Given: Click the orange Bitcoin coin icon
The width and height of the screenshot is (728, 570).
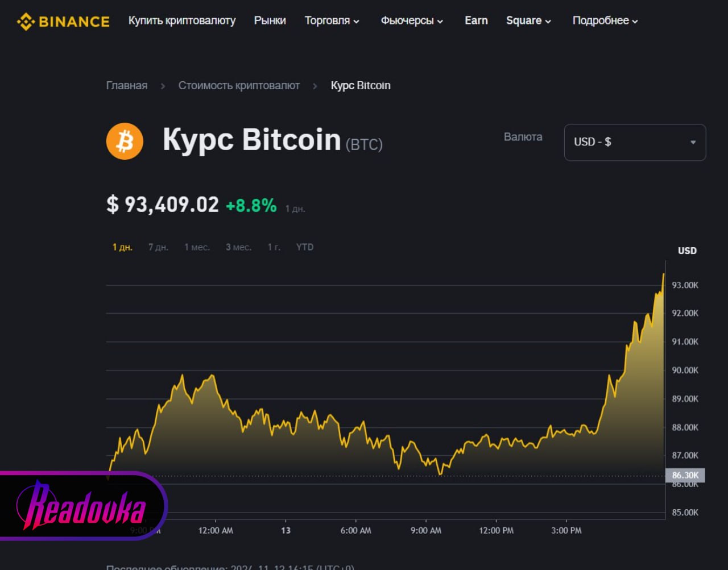Looking at the screenshot, I should (x=125, y=141).
